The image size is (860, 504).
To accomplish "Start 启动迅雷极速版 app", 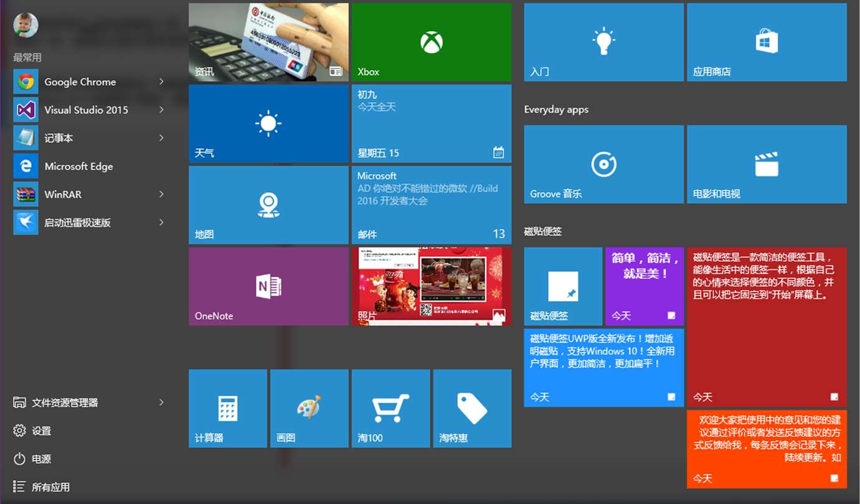I will coord(90,222).
